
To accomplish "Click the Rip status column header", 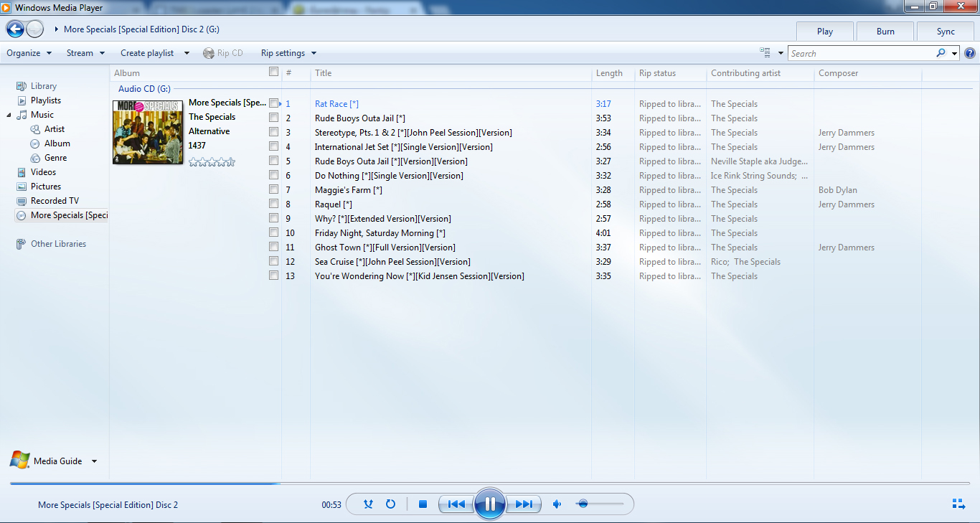I will coord(670,73).
